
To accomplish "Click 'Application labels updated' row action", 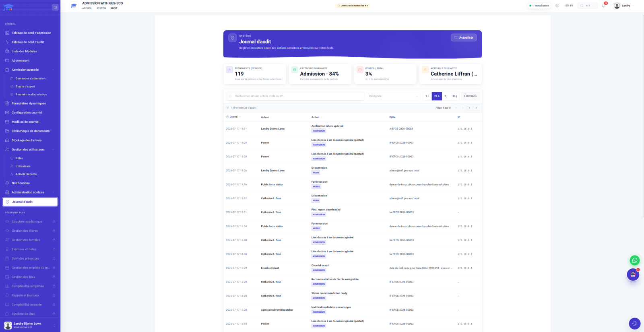I will [327, 126].
